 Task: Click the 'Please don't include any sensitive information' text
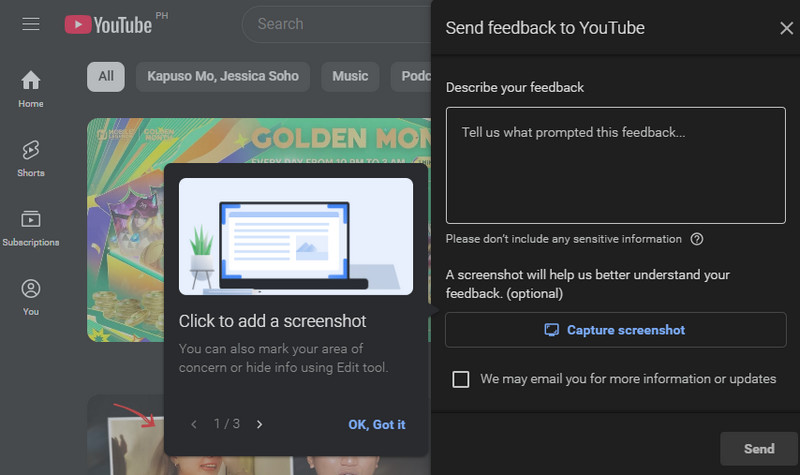pos(564,239)
